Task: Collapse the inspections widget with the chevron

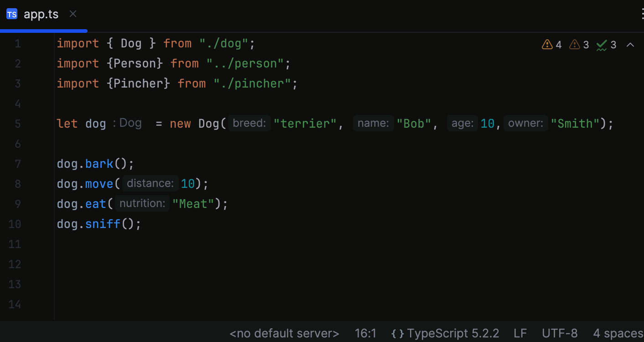Action: (x=631, y=44)
